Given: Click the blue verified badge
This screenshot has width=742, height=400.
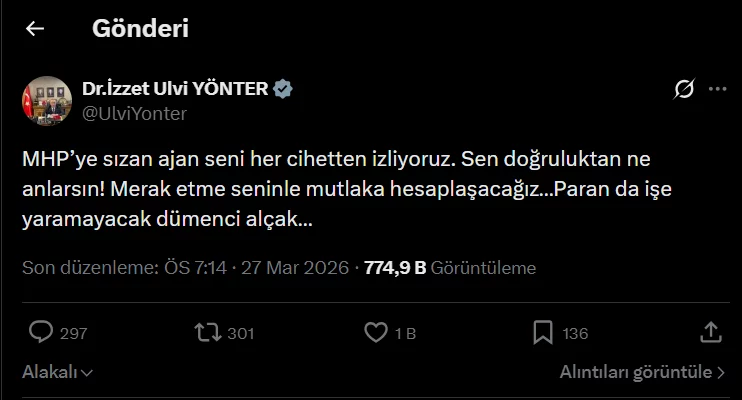Looking at the screenshot, I should click(x=284, y=89).
